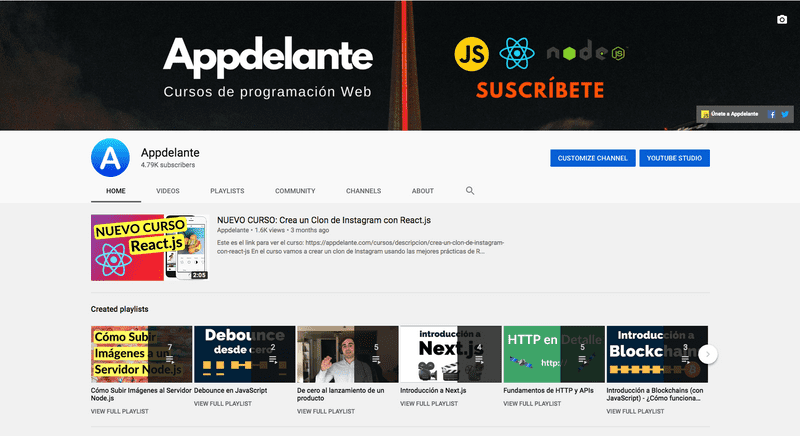Screen dimensions: 800x436
Task: Click title 'Cómo Subir Imágenes al Servidor Node.js'
Action: point(141,394)
